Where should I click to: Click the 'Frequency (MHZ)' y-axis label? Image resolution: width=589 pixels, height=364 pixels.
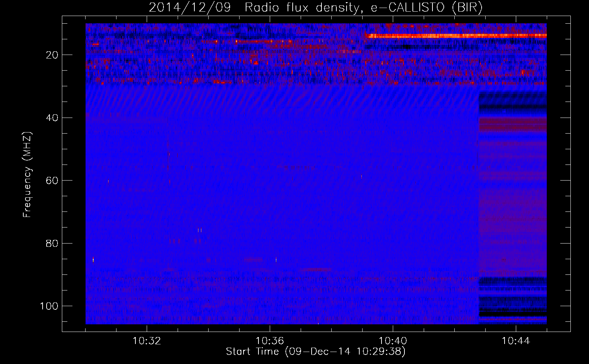27,174
